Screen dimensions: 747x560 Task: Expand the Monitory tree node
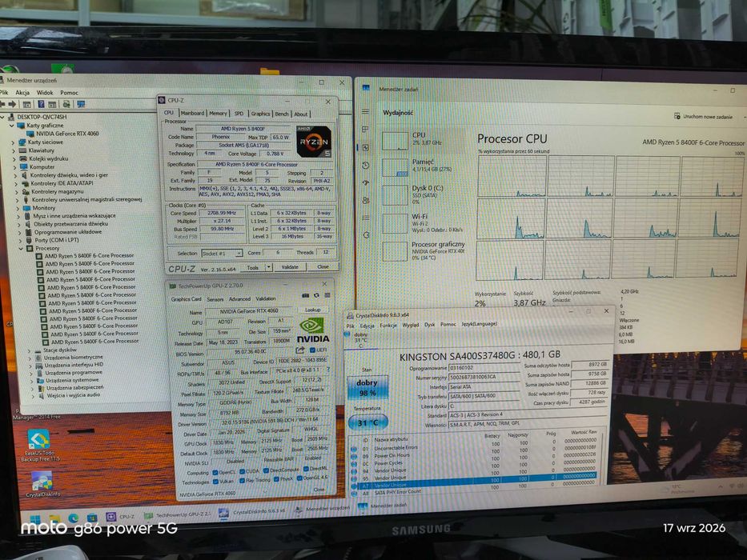tap(18, 208)
